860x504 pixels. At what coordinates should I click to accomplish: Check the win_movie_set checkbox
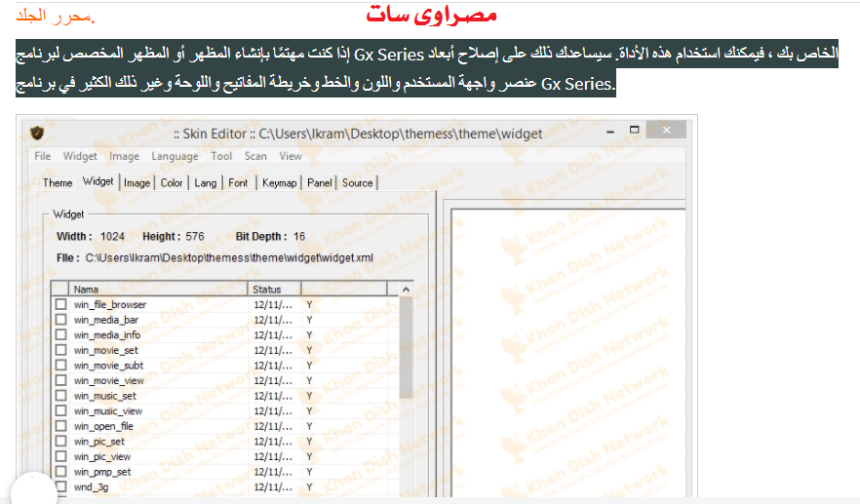tap(60, 350)
